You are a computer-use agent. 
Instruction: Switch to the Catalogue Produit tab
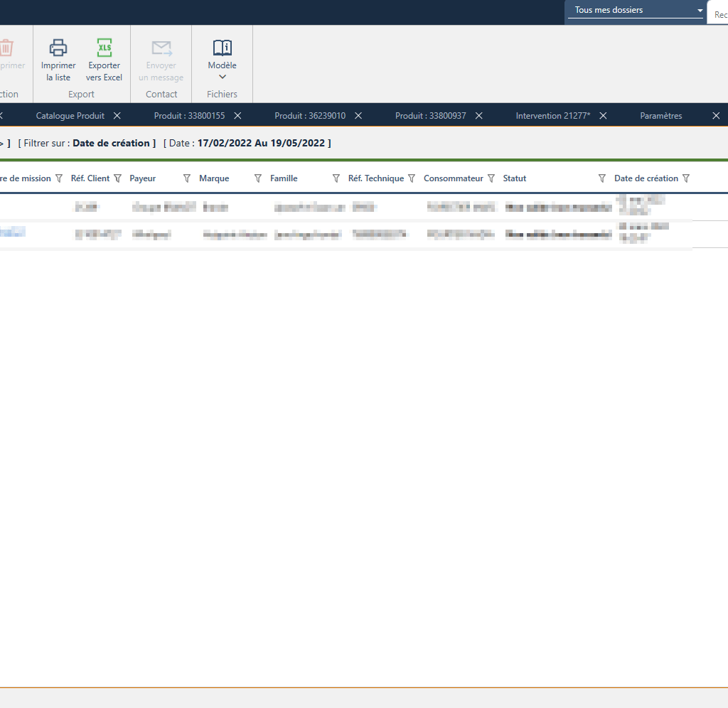(x=70, y=116)
